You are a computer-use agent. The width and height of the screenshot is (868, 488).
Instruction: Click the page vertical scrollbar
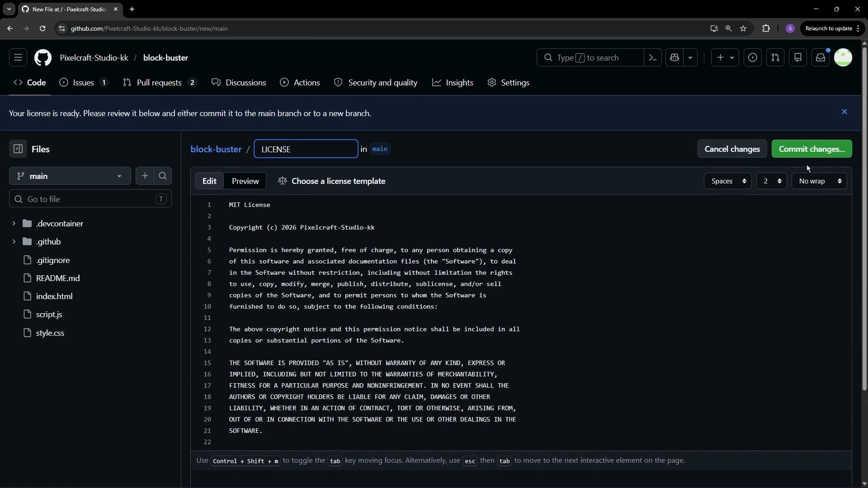tap(864, 219)
